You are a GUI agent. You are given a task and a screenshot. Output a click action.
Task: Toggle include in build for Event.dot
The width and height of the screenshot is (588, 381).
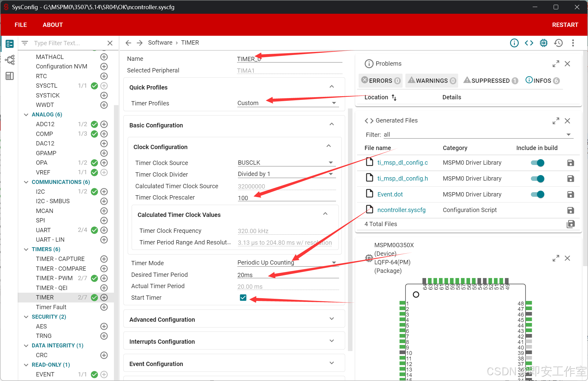538,194
